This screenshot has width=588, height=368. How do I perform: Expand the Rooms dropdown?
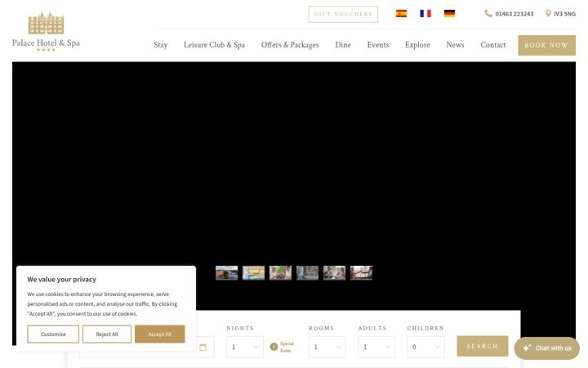(x=327, y=347)
